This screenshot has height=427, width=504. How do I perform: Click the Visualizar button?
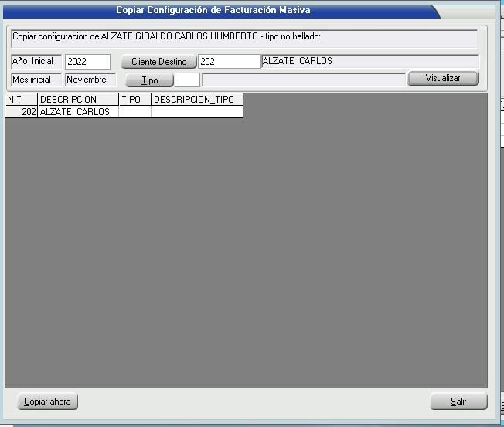coord(442,78)
